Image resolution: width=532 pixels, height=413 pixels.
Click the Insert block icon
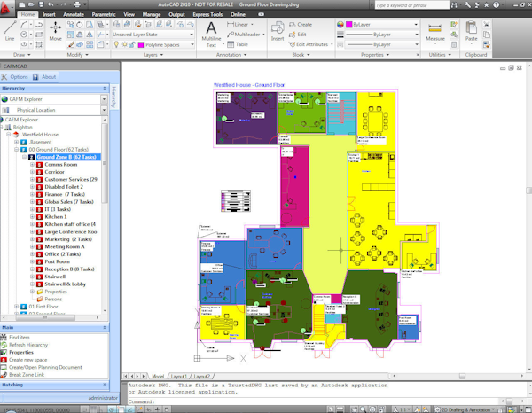pos(278,31)
